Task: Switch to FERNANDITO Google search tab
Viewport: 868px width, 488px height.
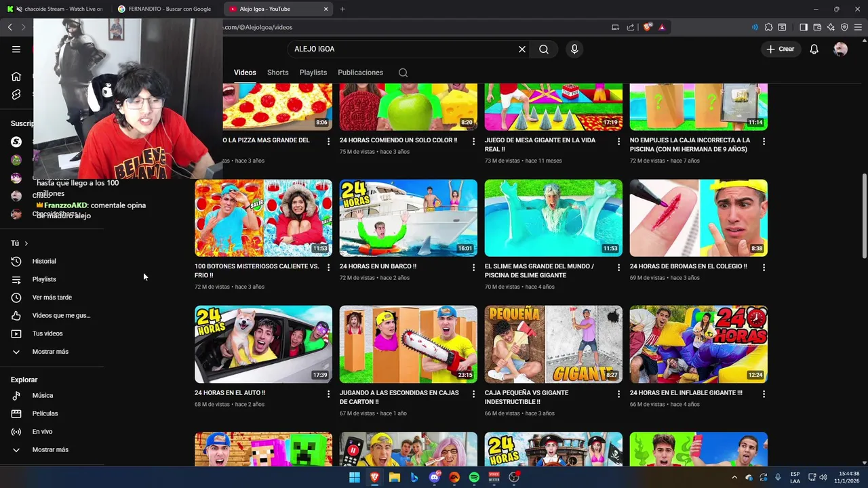Action: coord(167,9)
